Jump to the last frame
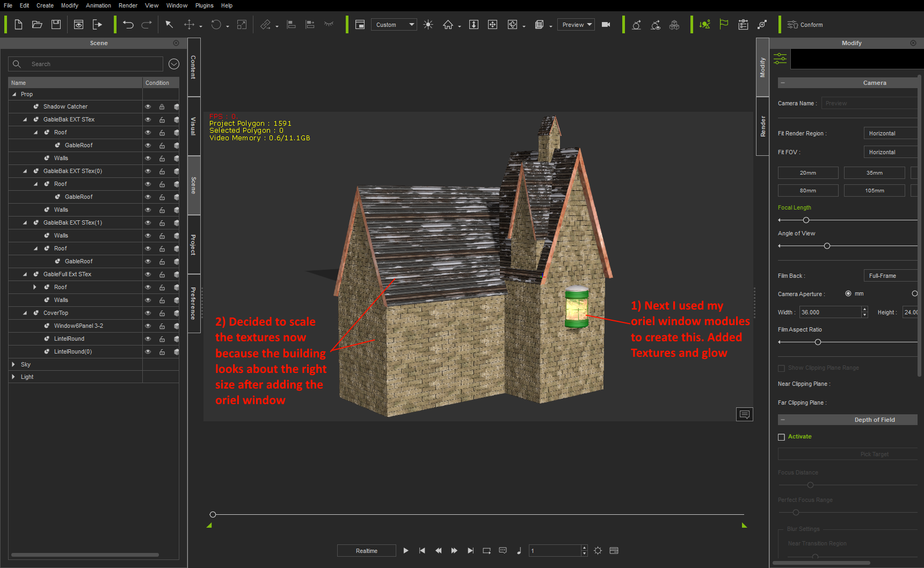Image resolution: width=924 pixels, height=568 pixels. (471, 551)
